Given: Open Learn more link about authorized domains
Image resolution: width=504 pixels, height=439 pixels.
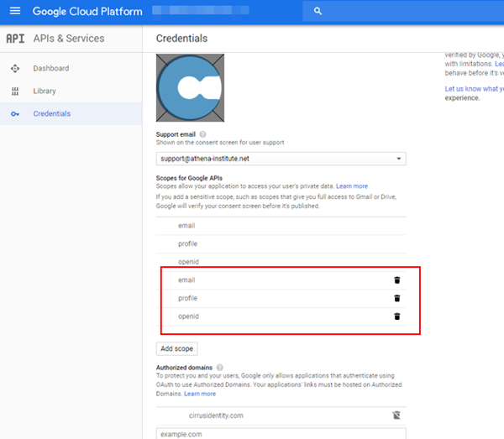Looking at the screenshot, I should click(x=200, y=394).
